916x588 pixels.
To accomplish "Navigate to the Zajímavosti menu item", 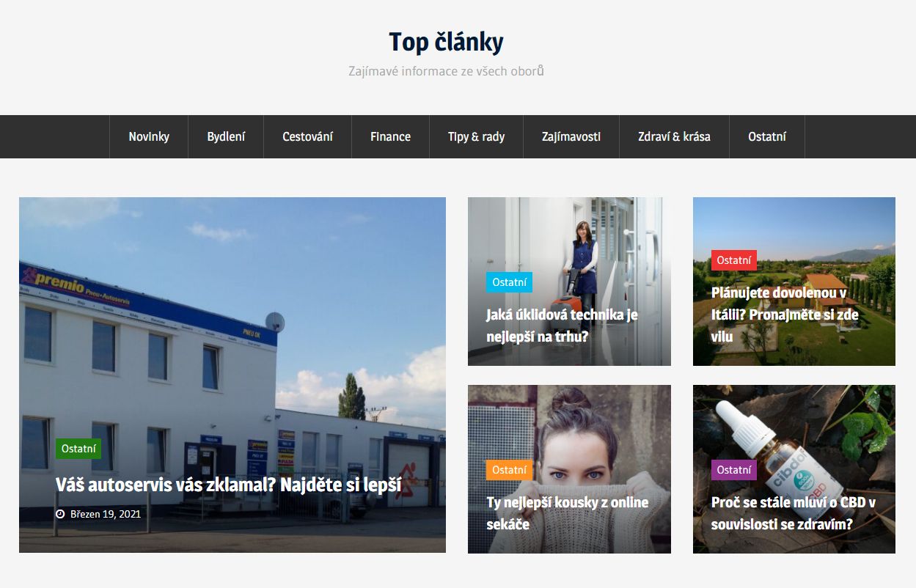I will pyautogui.click(x=571, y=136).
